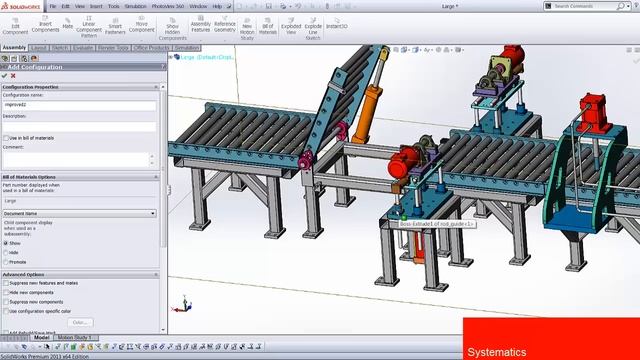Collapse the Configuration Properties section
This screenshot has width=640, height=360.
(x=156, y=87)
